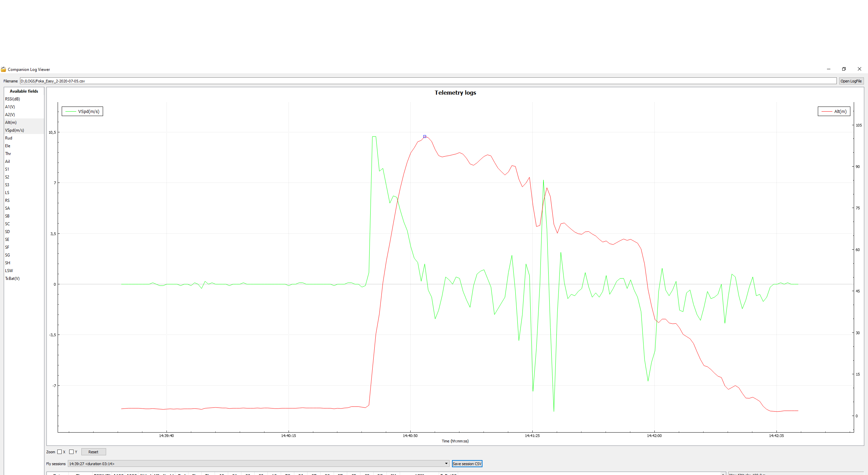This screenshot has height=475, width=868.
Task: Select the VSpd(m/s) field
Action: pyautogui.click(x=15, y=130)
